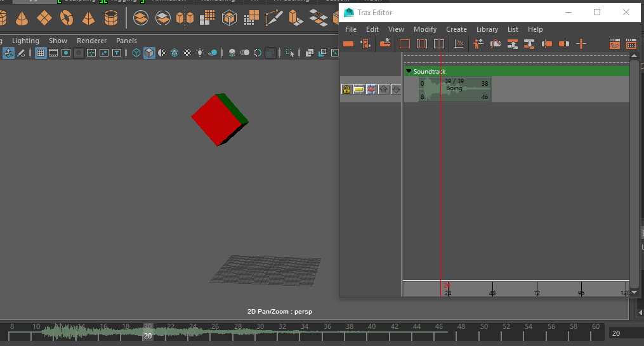The width and height of the screenshot is (644, 346).
Task: Click the Create Blend icon in Trax toolbar
Action: pyautogui.click(x=365, y=44)
